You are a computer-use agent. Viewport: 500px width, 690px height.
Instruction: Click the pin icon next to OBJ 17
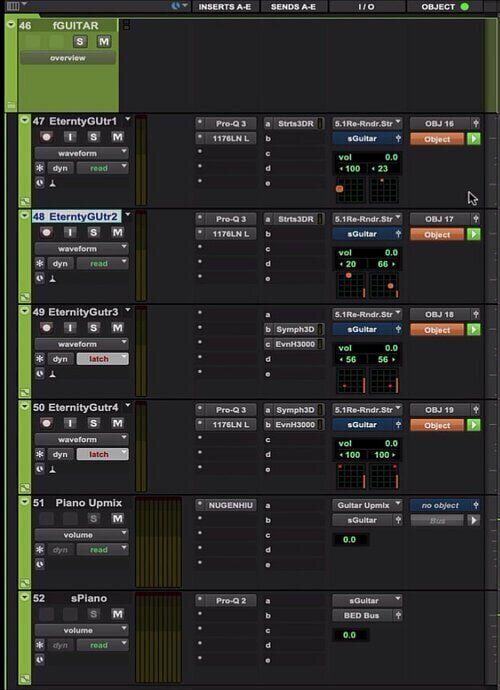pos(475,219)
